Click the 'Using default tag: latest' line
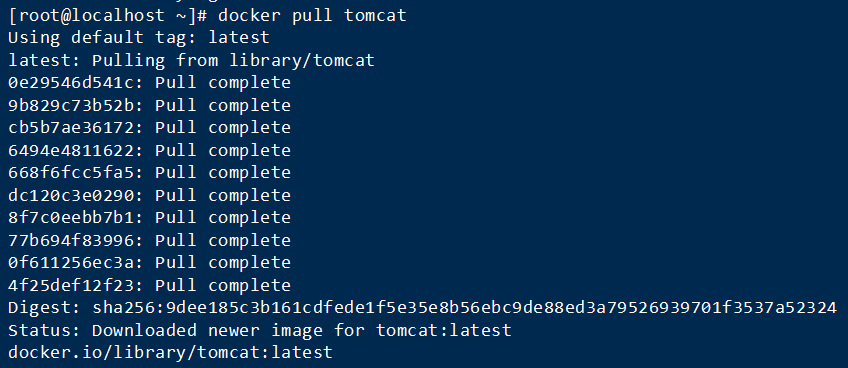Image resolution: width=848 pixels, height=368 pixels. pyautogui.click(x=138, y=37)
